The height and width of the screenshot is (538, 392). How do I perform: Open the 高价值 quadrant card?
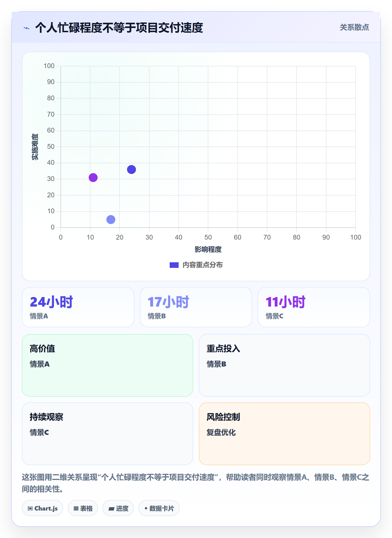tap(108, 365)
